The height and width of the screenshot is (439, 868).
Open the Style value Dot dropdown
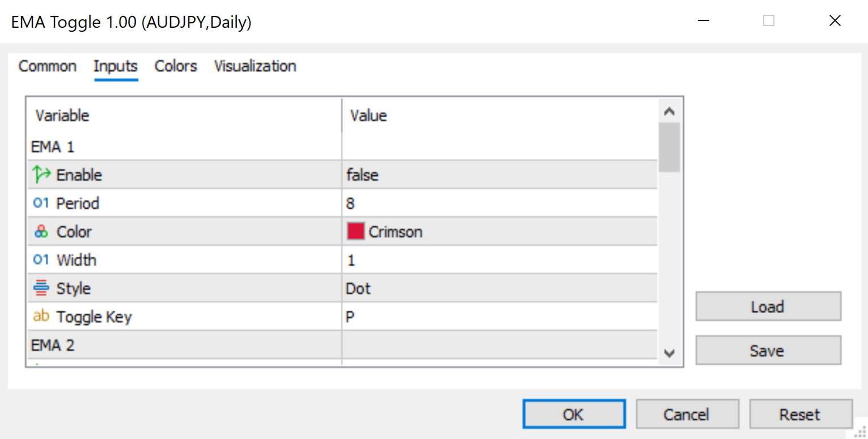point(499,288)
